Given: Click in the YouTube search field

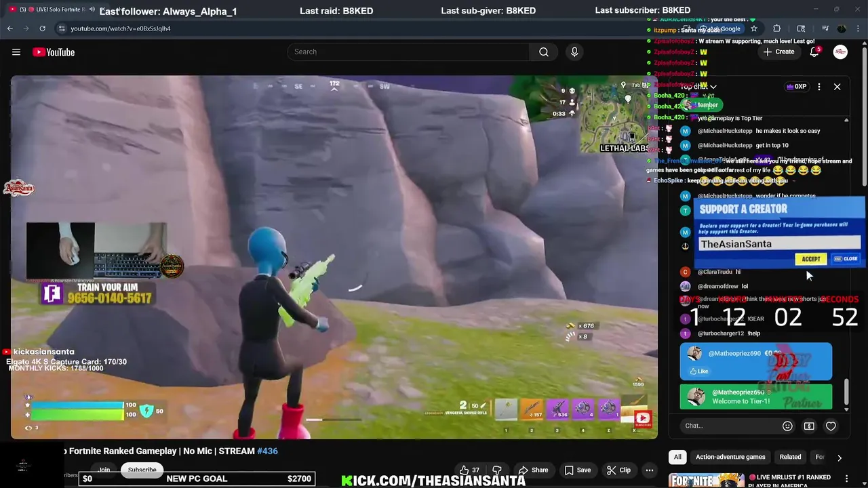Looking at the screenshot, I should (x=409, y=52).
